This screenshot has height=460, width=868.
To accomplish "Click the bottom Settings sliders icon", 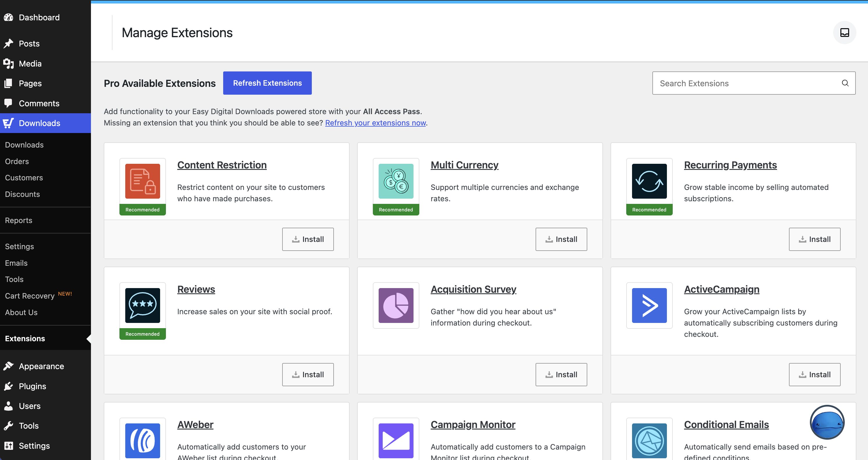I will (x=8, y=445).
